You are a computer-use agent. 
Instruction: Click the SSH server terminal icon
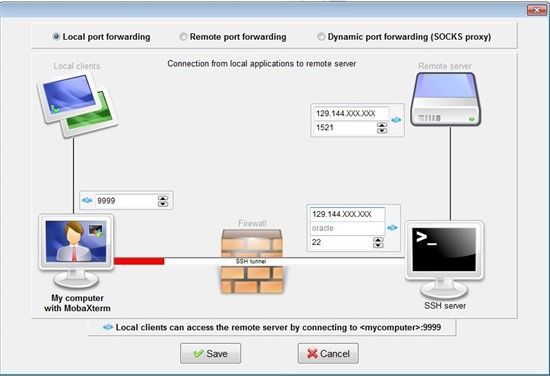(444, 259)
